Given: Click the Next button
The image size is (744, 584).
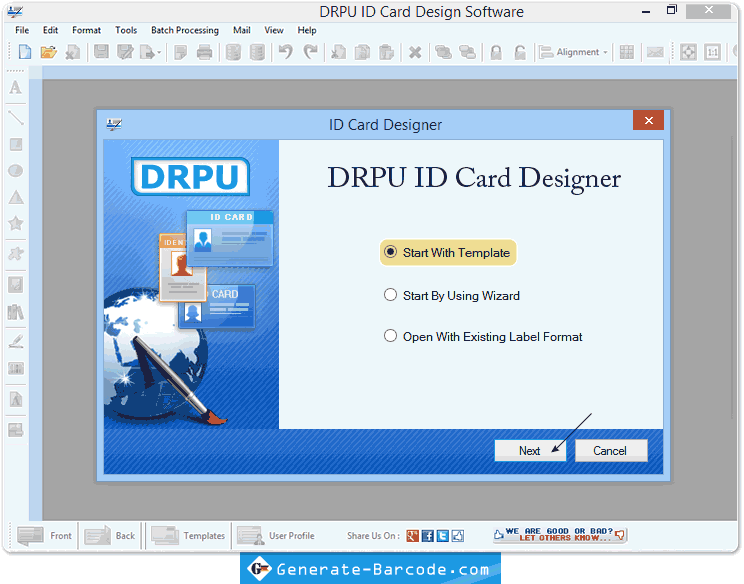Looking at the screenshot, I should [x=530, y=450].
